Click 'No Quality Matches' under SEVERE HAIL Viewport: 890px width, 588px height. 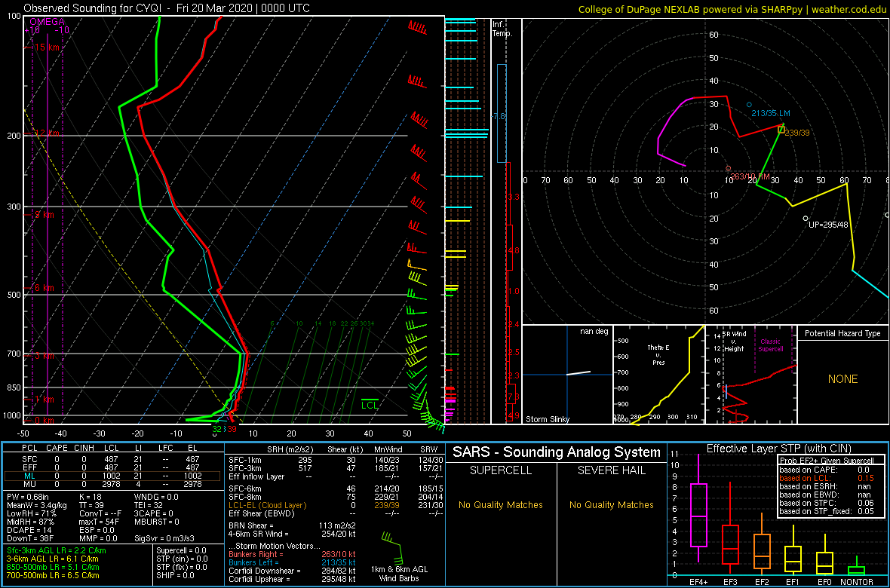pos(612,504)
